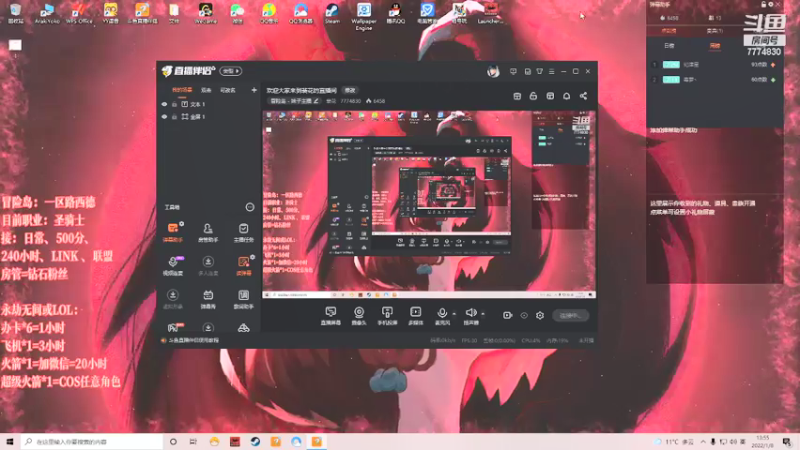Click the window layout icon left of bell
Screen dimensions: 800x450
550,96
